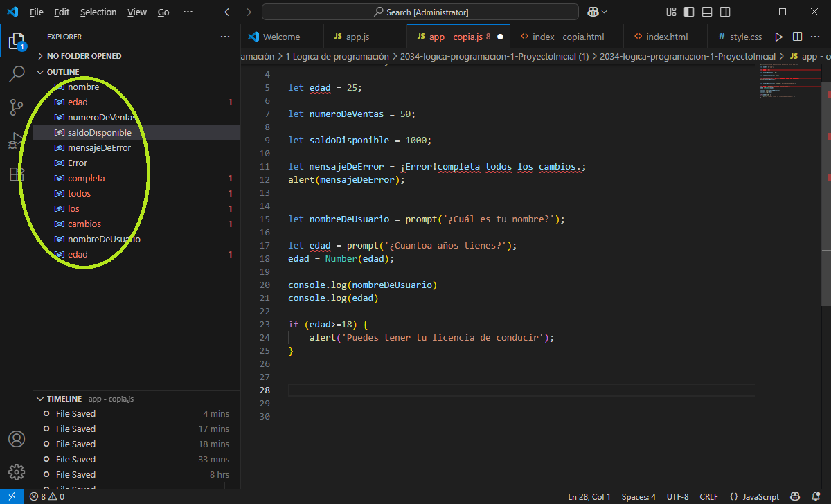This screenshot has width=831, height=504.
Task: Open Explorer Views and More Actions menu
Action: click(225, 37)
